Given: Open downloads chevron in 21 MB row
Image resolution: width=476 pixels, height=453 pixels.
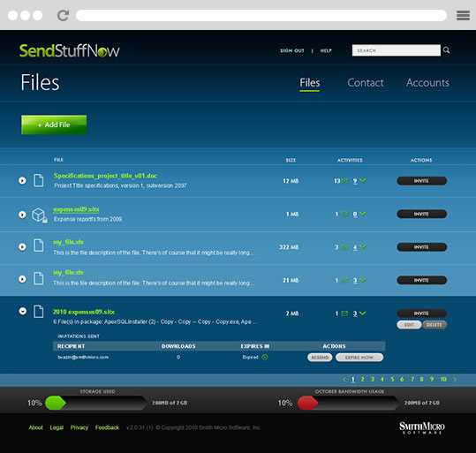Looking at the screenshot, I should tap(362, 280).
